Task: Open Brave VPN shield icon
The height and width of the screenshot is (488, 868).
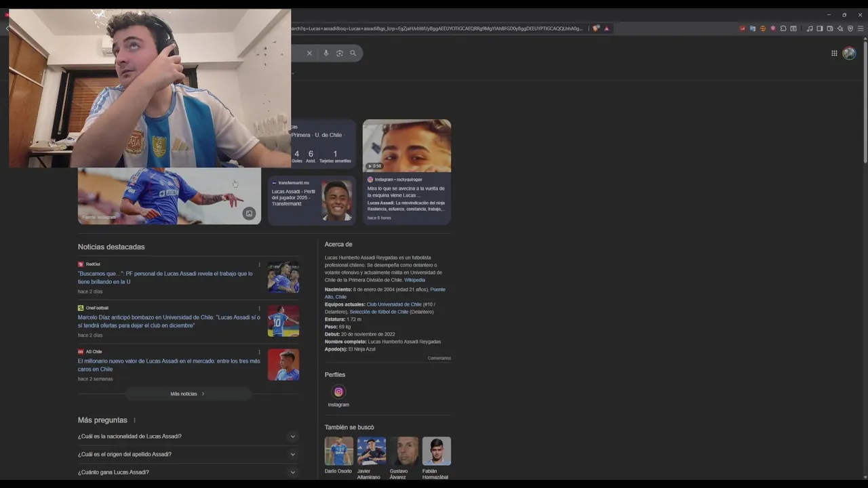Action: [x=850, y=28]
